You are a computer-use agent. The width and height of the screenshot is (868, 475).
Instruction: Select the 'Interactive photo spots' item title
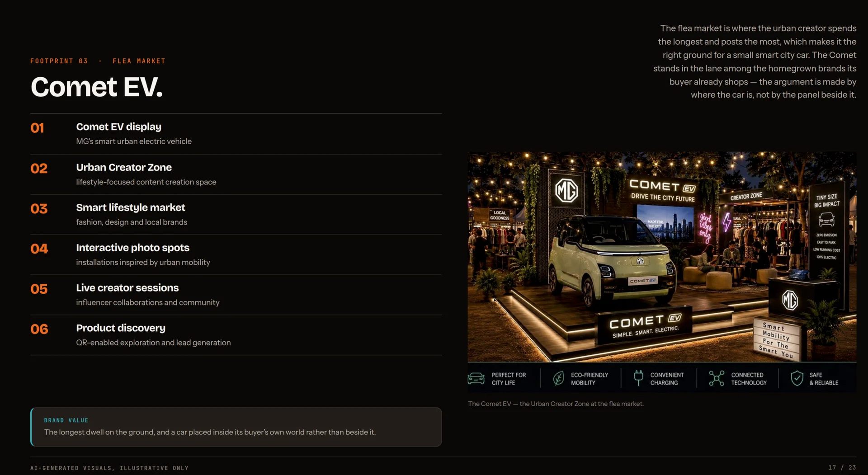click(132, 248)
